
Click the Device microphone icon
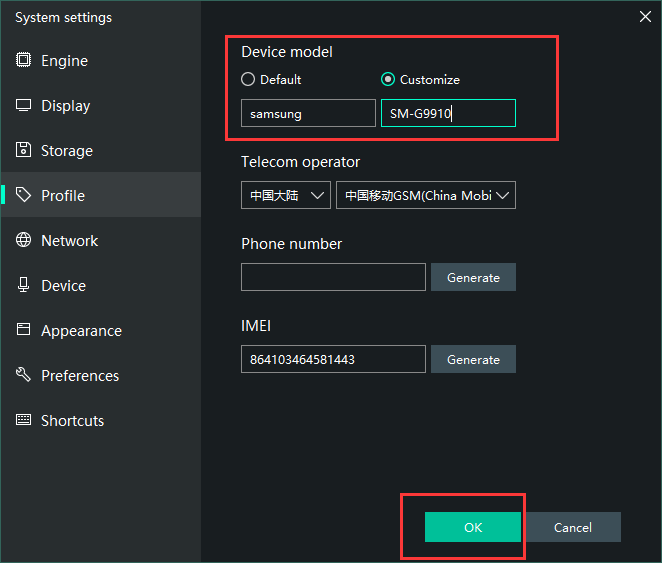click(24, 286)
